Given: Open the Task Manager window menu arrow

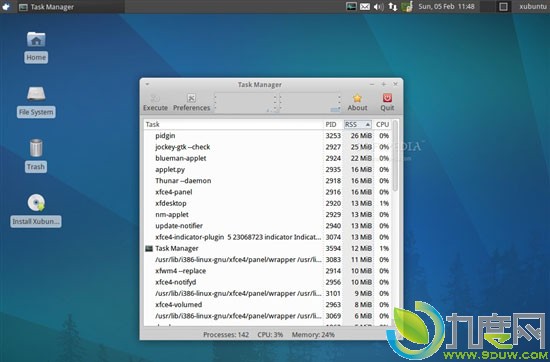Looking at the screenshot, I should point(147,84).
